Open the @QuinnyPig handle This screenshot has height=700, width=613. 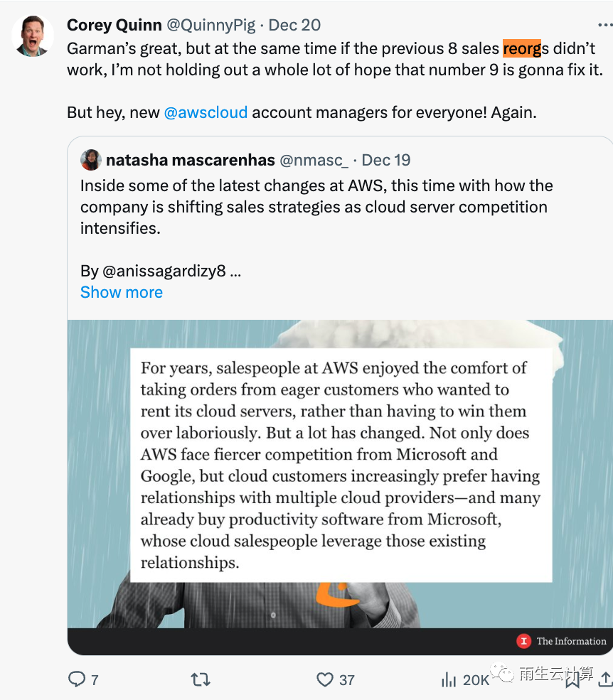click(210, 25)
